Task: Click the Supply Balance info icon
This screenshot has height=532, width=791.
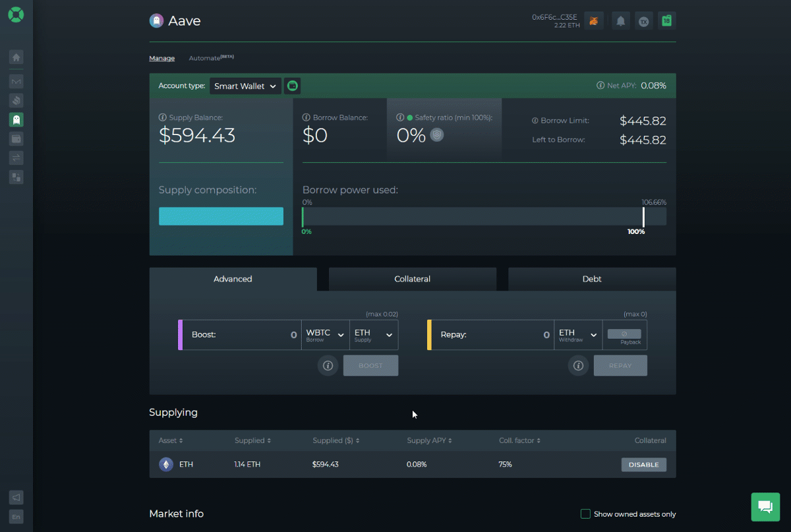Action: coord(163,117)
